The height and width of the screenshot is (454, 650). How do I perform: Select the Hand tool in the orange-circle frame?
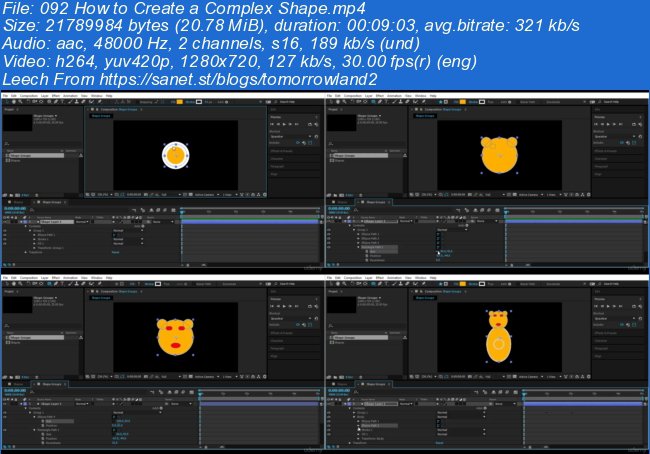click(14, 102)
